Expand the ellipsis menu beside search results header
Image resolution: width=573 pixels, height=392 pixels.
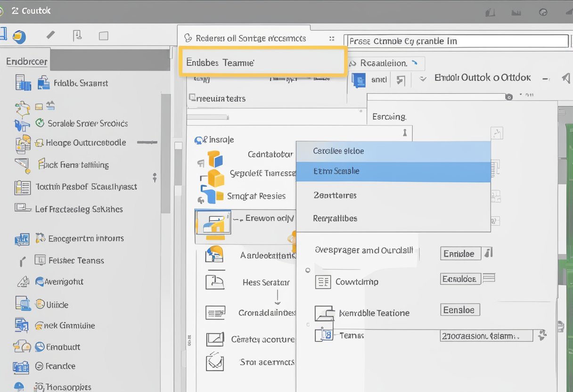coord(331,38)
